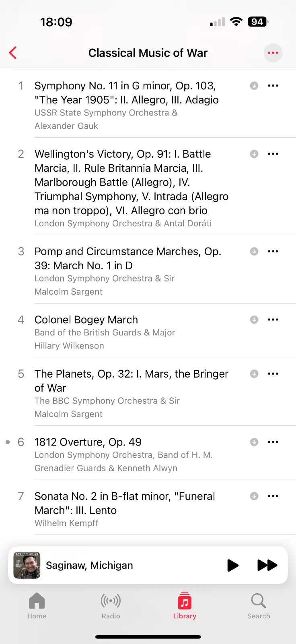Expand options for Wellington's Victory track

point(273,154)
